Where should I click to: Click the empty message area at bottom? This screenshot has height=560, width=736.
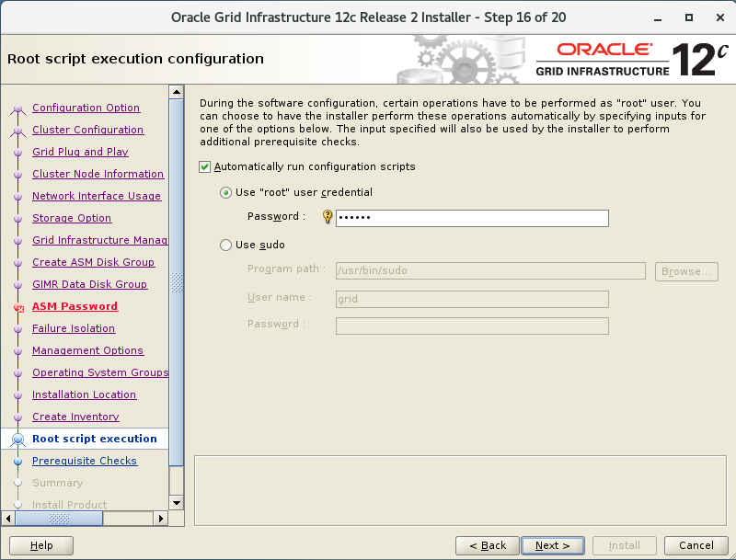(460, 491)
